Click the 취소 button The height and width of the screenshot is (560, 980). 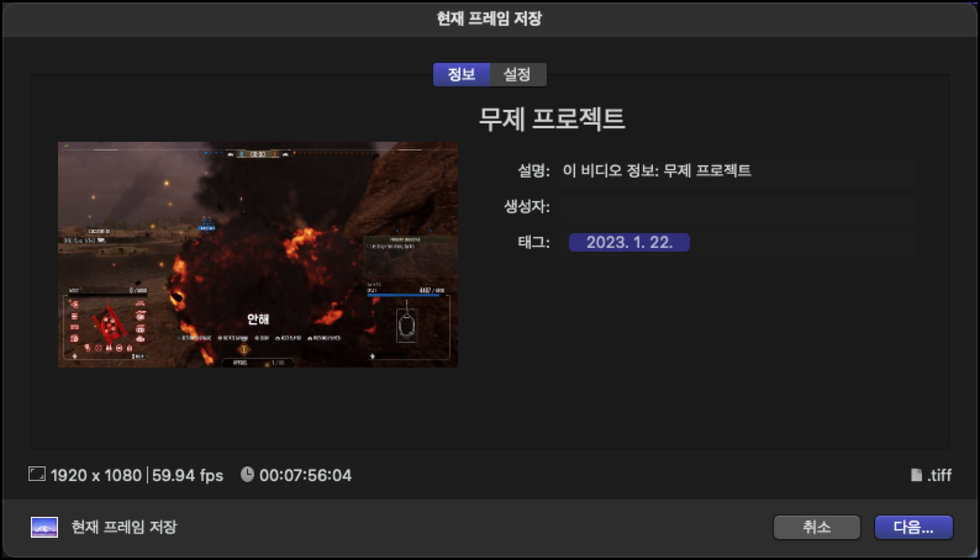point(816,527)
